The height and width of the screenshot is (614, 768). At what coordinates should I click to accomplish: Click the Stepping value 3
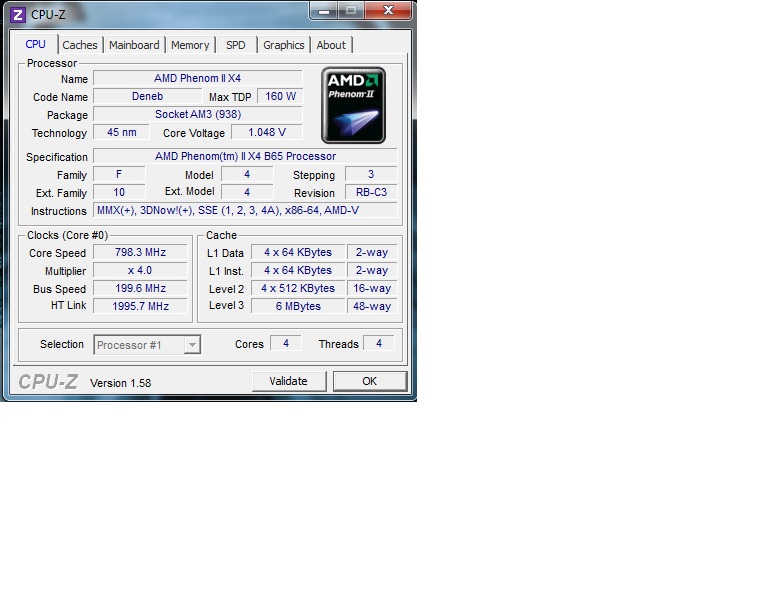[371, 174]
